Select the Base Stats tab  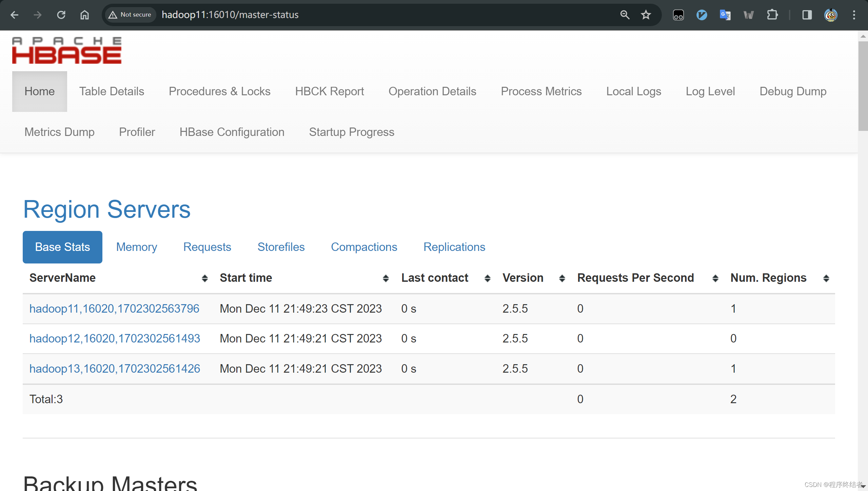pyautogui.click(x=62, y=247)
